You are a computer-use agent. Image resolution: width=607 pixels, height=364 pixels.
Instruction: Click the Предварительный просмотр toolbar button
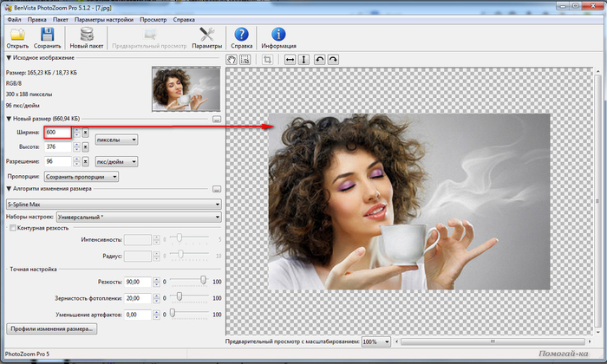[x=149, y=38]
